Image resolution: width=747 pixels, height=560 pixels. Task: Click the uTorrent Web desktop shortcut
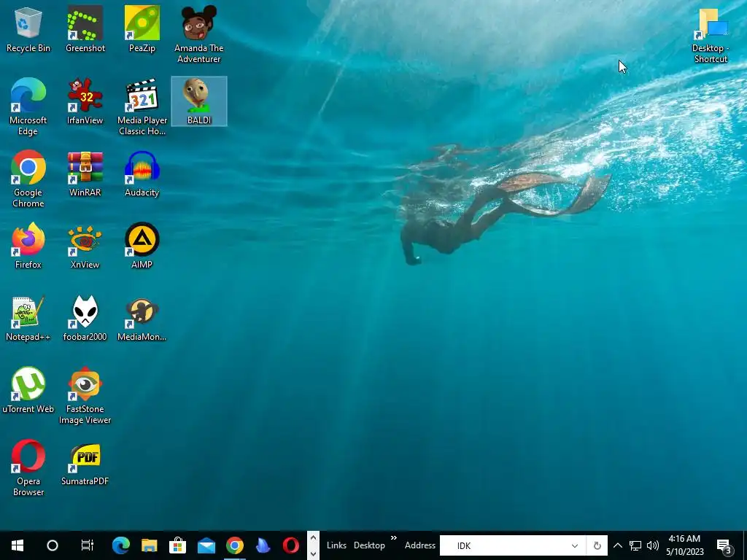click(x=28, y=391)
